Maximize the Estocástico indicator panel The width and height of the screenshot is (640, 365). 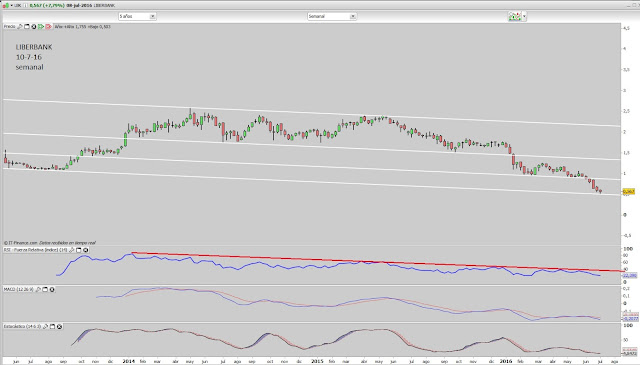point(52,327)
